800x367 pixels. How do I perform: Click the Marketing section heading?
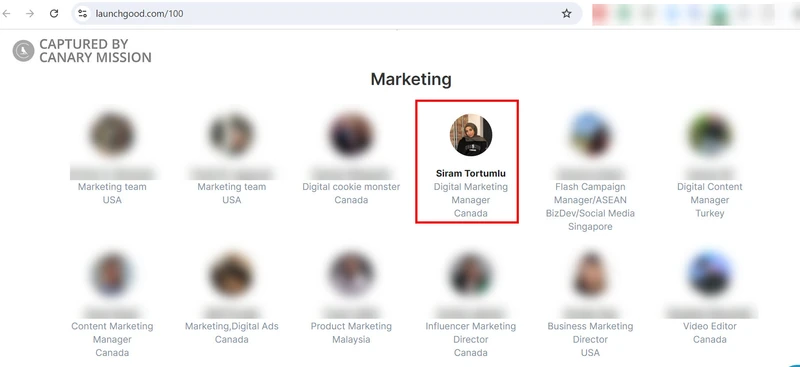[x=411, y=79]
